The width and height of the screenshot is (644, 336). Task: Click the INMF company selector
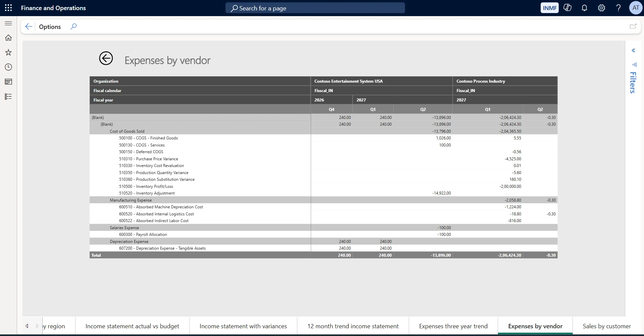549,8
